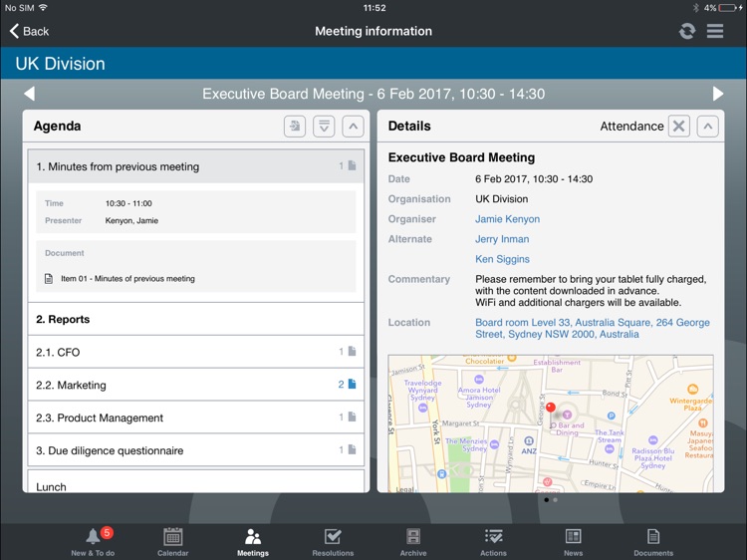Viewport: 747px width, 560px height.
Task: Tap the Agenda export document icon
Action: (295, 127)
